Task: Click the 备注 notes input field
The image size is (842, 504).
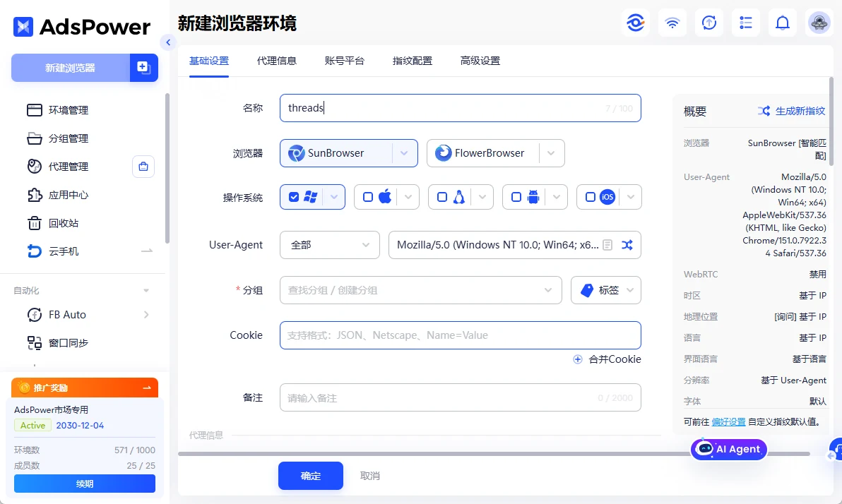Action: pos(460,397)
